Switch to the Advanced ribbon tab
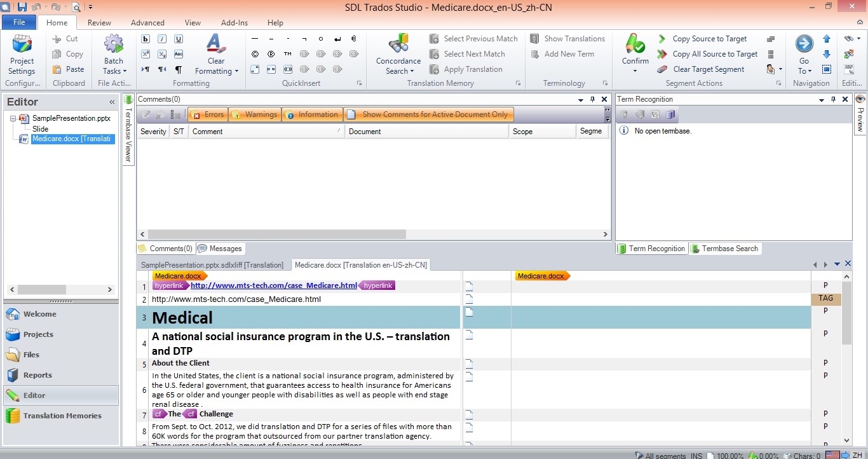 point(147,22)
